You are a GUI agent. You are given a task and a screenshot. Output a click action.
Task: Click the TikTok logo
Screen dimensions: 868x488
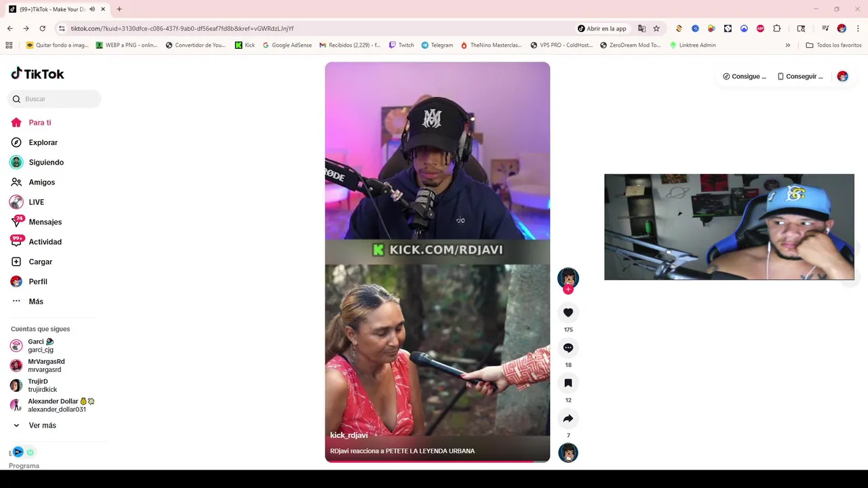38,74
